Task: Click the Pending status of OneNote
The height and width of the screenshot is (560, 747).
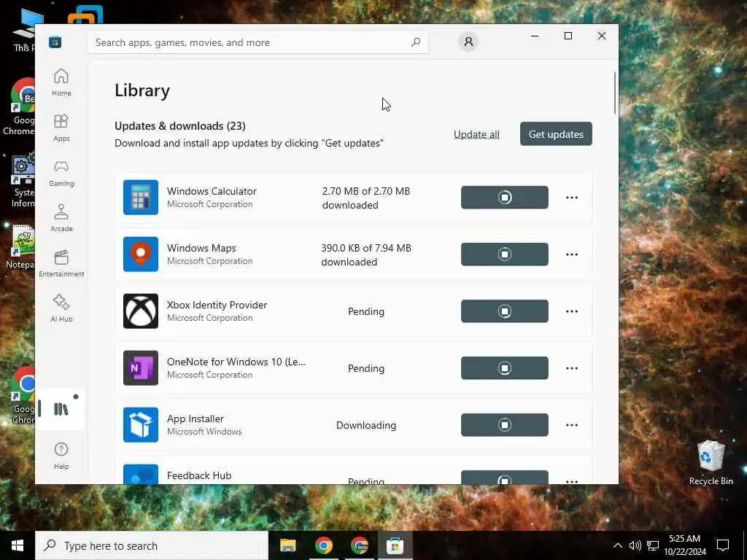Action: pyautogui.click(x=366, y=368)
